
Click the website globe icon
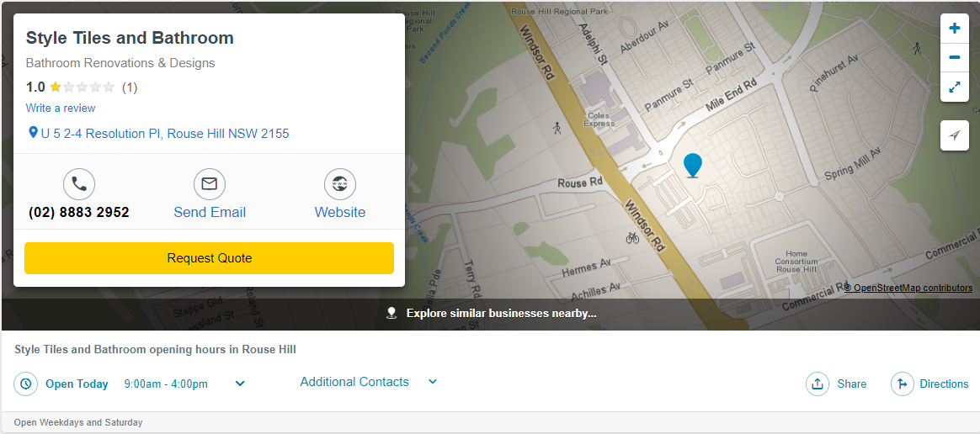340,183
